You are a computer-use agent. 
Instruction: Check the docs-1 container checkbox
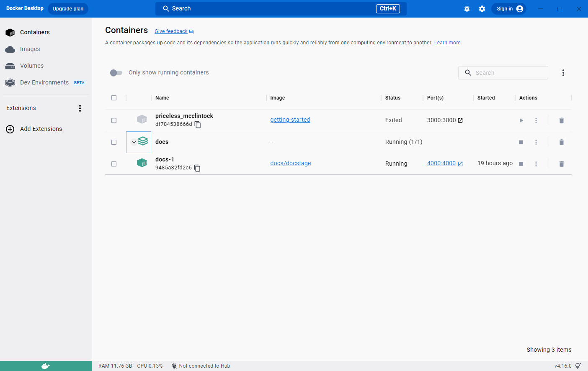point(114,164)
